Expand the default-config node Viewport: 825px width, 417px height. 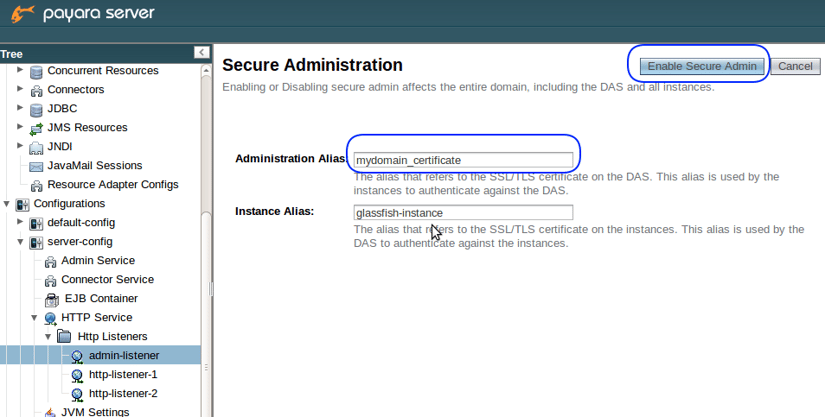[20, 221]
